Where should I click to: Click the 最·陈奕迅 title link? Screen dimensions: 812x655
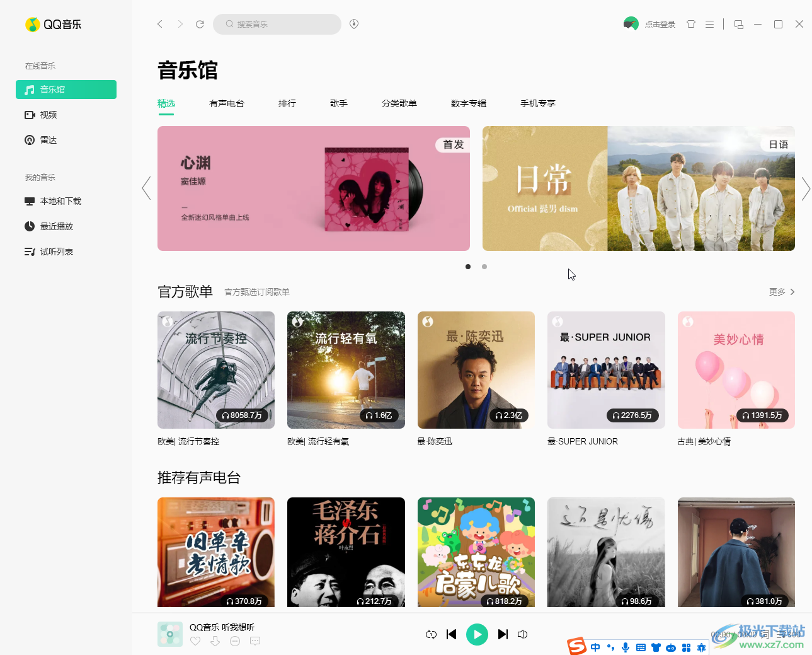(x=435, y=441)
